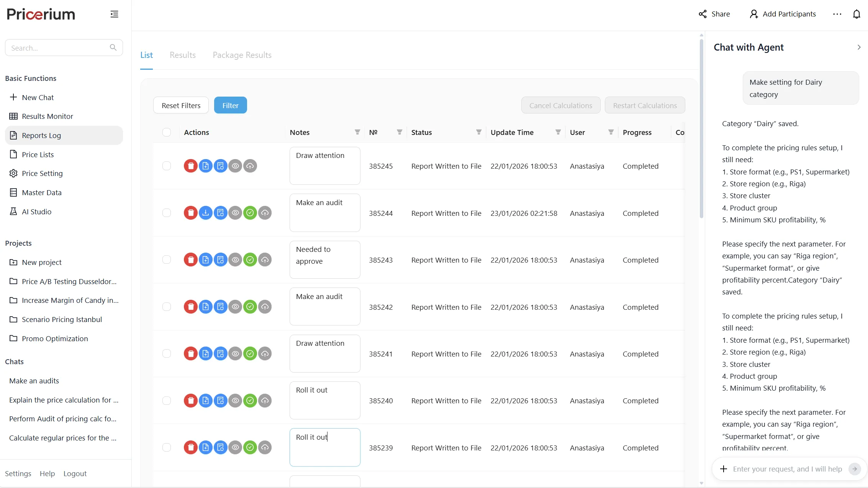The width and height of the screenshot is (868, 488).
Task: Click create file icon for report 385240
Action: click(205, 401)
